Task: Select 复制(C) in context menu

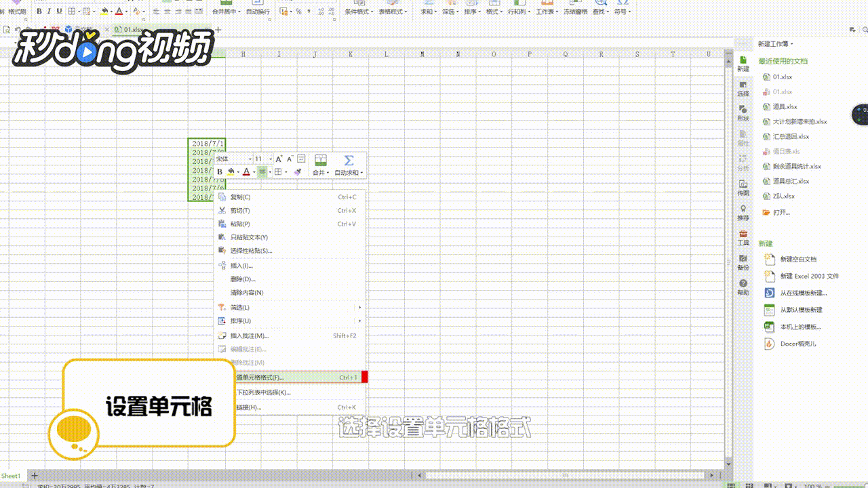Action: 290,197
